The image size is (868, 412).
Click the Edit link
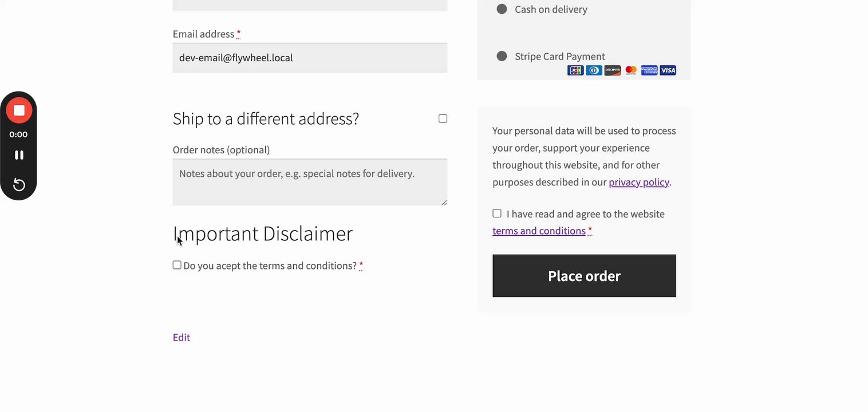tap(182, 337)
